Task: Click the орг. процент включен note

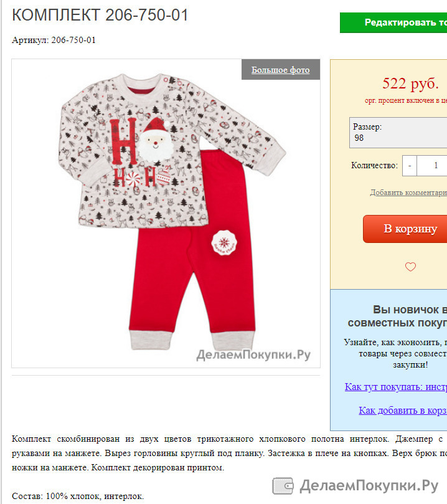Action: click(x=405, y=100)
